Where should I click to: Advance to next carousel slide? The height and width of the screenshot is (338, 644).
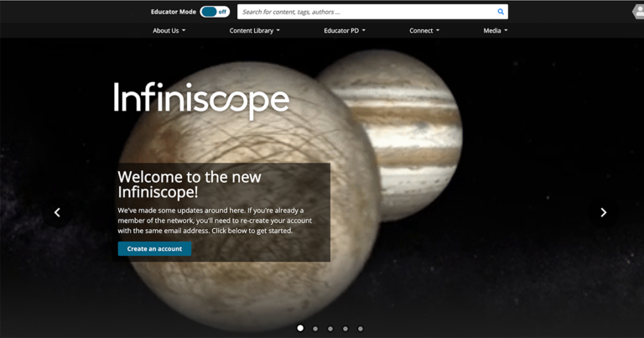pos(604,212)
